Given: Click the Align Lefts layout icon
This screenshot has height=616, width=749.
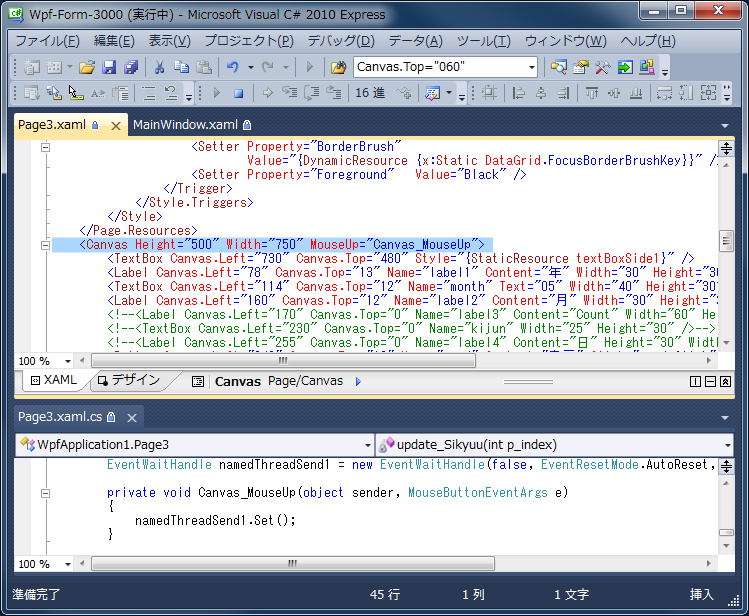Looking at the screenshot, I should [518, 93].
